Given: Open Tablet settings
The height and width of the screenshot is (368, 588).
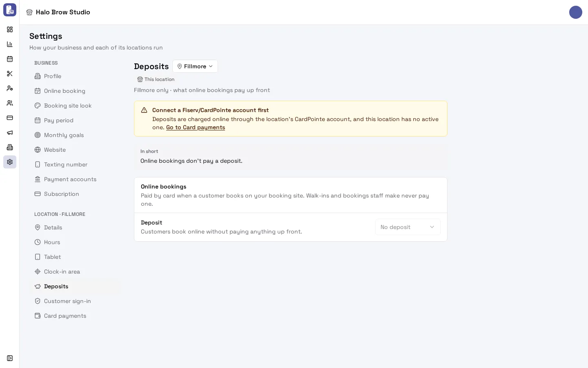Looking at the screenshot, I should pyautogui.click(x=75, y=257).
